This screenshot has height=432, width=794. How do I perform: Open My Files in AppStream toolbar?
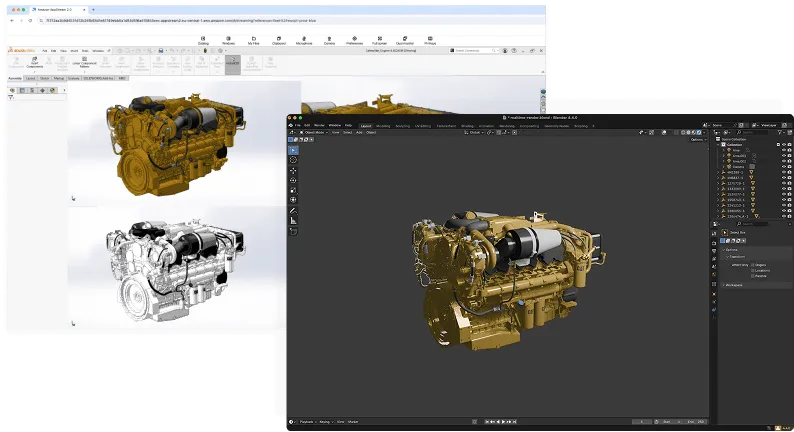(253, 40)
